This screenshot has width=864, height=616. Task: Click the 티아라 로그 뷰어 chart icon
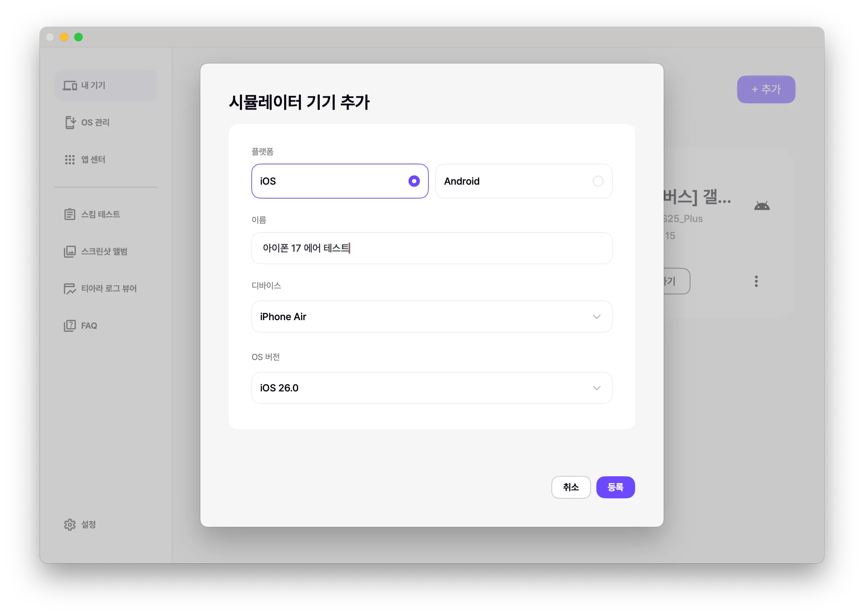tap(70, 289)
